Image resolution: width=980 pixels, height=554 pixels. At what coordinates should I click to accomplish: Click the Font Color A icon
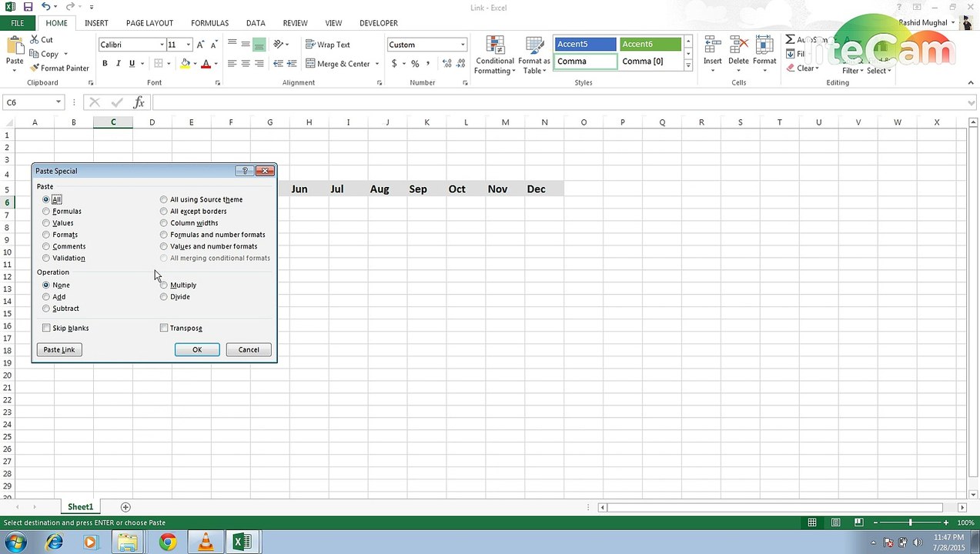click(x=206, y=64)
